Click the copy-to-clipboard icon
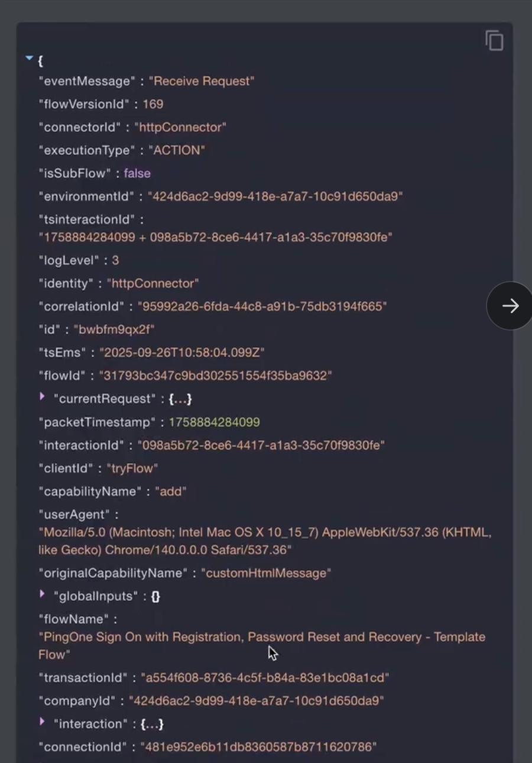 (494, 40)
